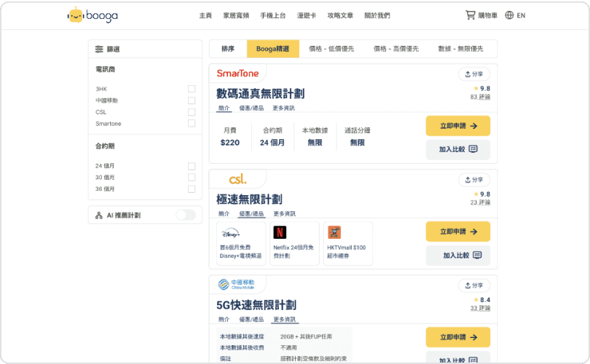
Task: Click the Netflix offer logo
Action: coord(280,232)
